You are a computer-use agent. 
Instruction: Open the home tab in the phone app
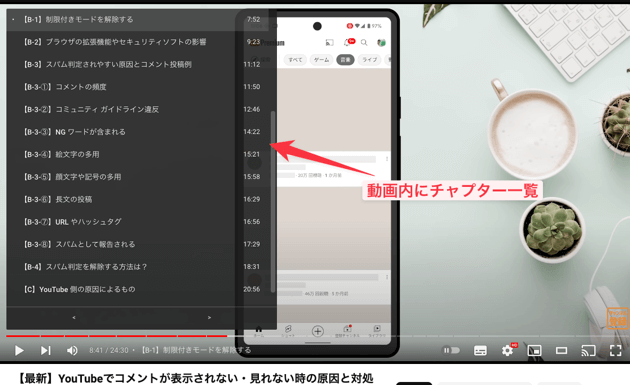259,331
